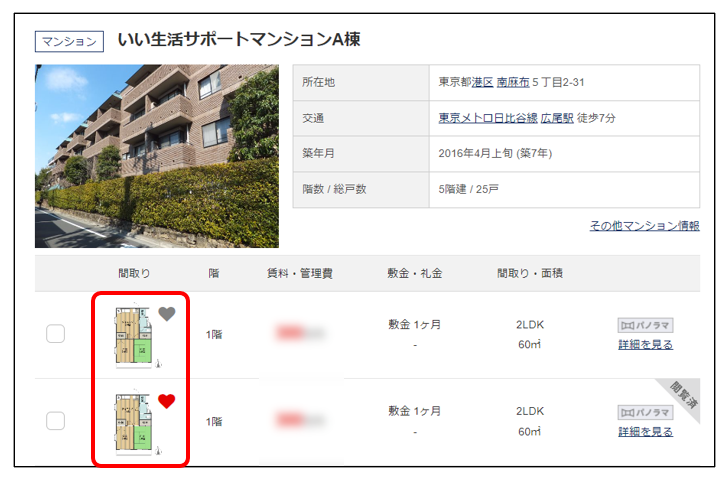The image size is (726, 479).
Task: Click 詳細を見る for the first listing
Action: pos(645,345)
